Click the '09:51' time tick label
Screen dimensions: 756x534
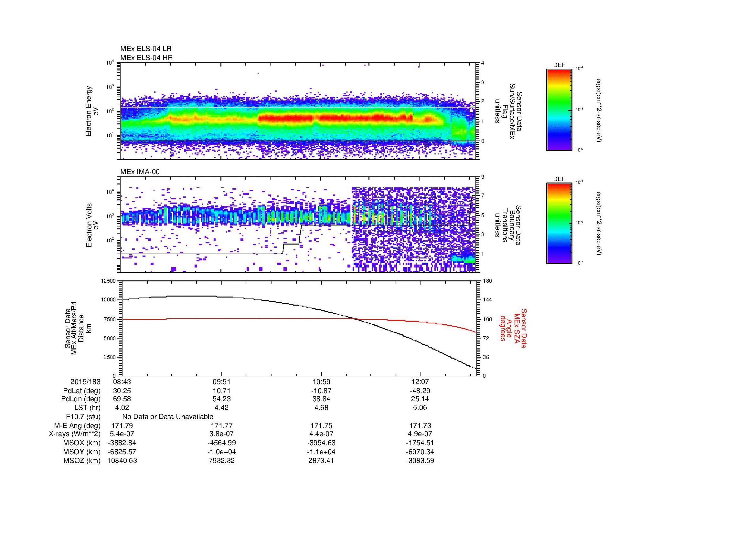pos(222,382)
